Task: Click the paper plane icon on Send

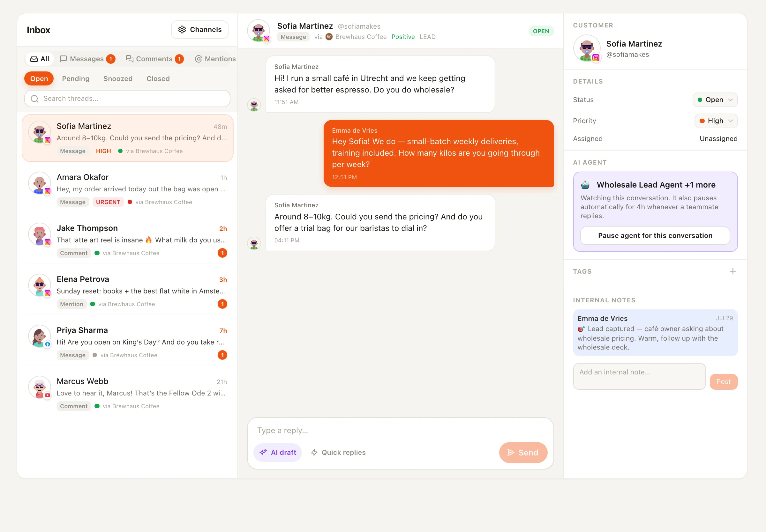Action: [511, 453]
